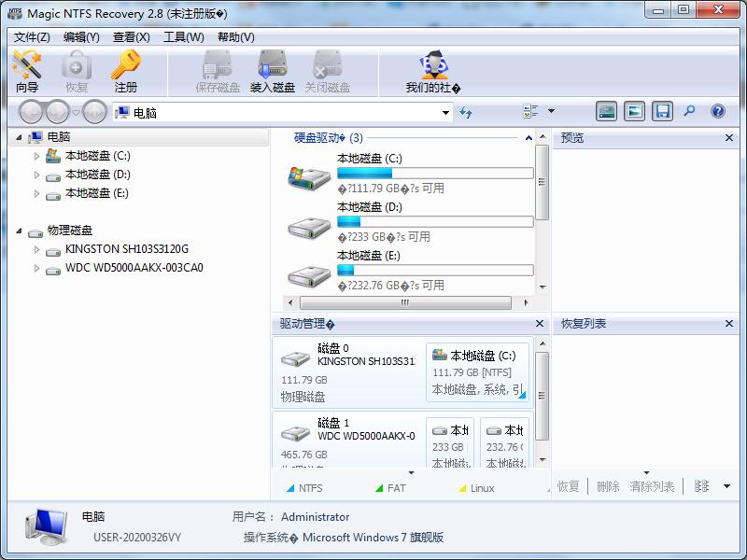Viewport: 747px width, 560px height.
Task: Open the 我们的社 community icon
Action: pos(433,72)
